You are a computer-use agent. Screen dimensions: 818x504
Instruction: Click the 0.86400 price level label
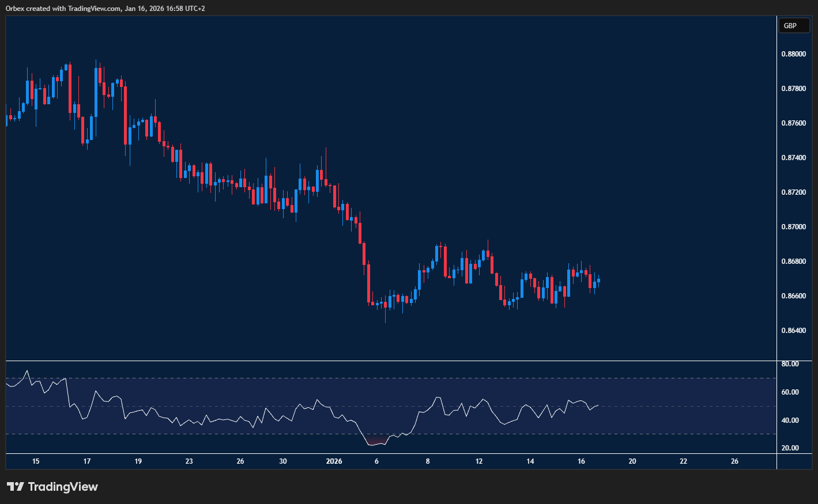[793, 331]
